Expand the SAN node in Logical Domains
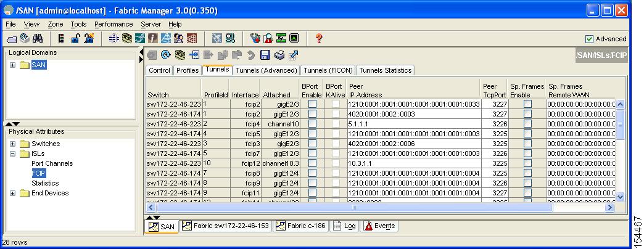 pyautogui.click(x=13, y=65)
